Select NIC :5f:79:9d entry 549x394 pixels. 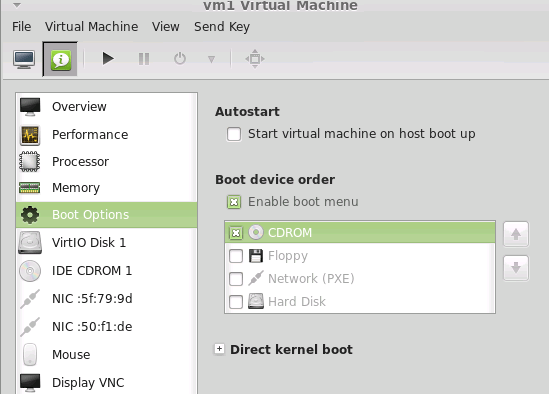(107, 298)
